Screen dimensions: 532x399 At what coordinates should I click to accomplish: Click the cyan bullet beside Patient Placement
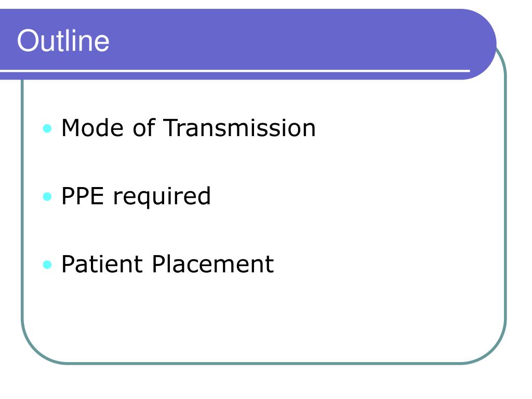47,264
